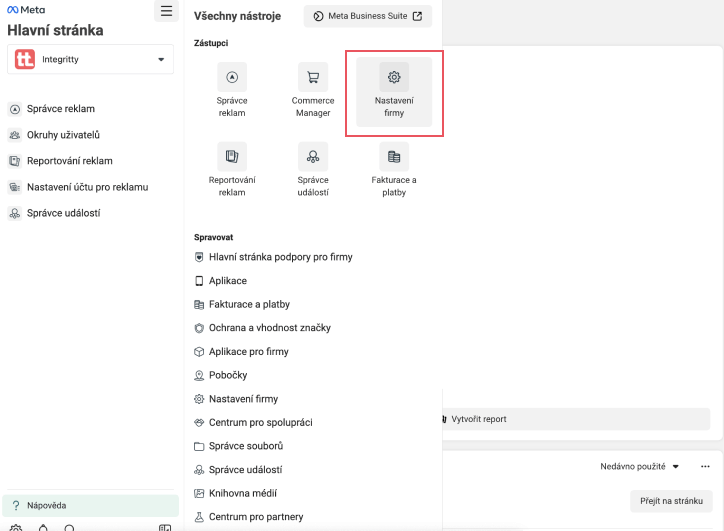Screen dimensions: 724x531
Task: Click the Meta logo
Action: point(26,9)
